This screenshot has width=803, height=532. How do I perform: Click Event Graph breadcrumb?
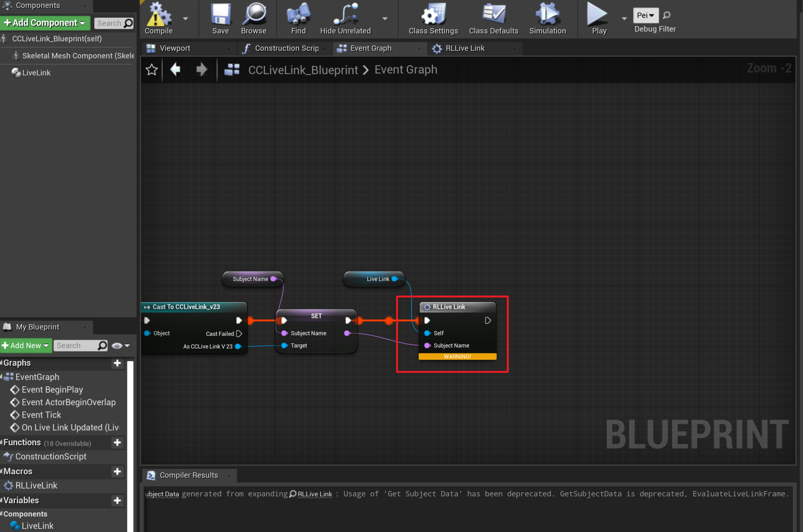(x=406, y=70)
